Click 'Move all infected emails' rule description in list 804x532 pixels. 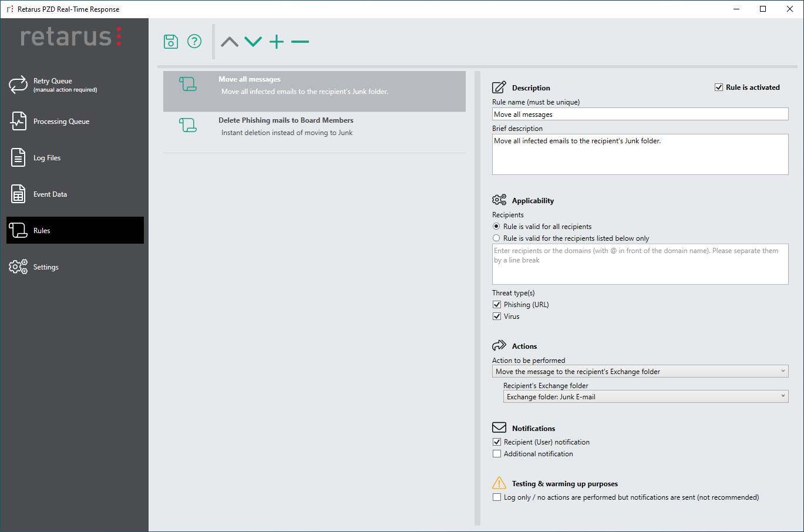pyautogui.click(x=305, y=92)
